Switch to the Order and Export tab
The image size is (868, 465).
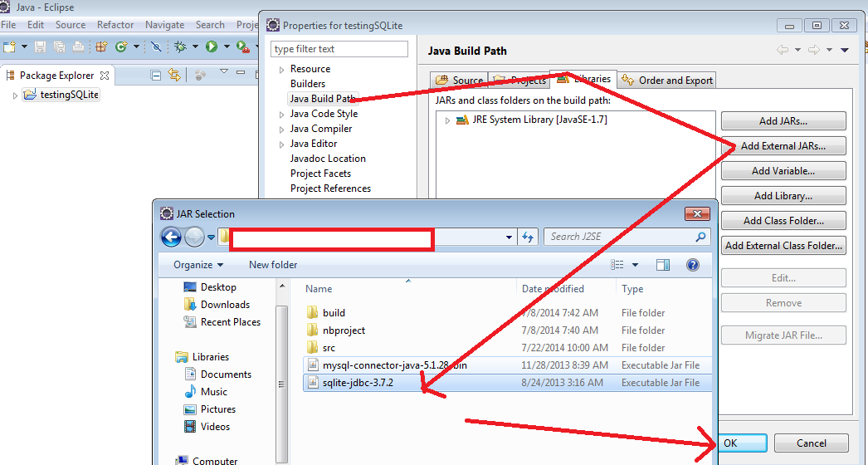click(x=668, y=81)
